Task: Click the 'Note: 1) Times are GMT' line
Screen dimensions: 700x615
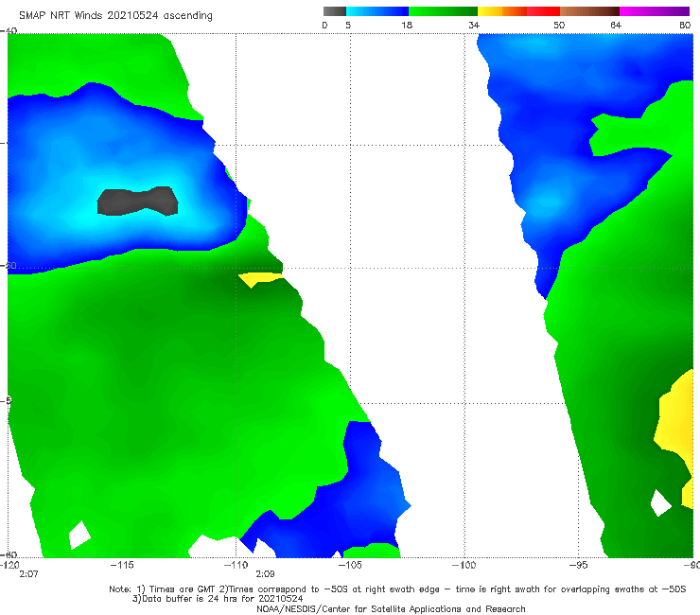Action: coord(397,589)
